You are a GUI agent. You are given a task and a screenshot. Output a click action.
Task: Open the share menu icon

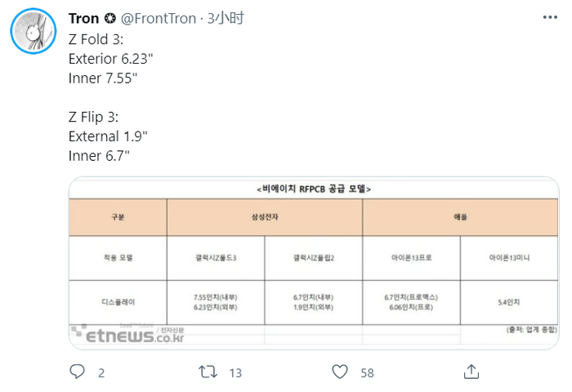471,372
